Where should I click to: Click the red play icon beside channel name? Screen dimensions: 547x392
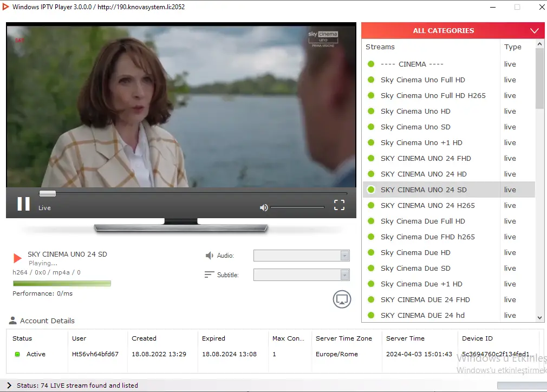(17, 258)
